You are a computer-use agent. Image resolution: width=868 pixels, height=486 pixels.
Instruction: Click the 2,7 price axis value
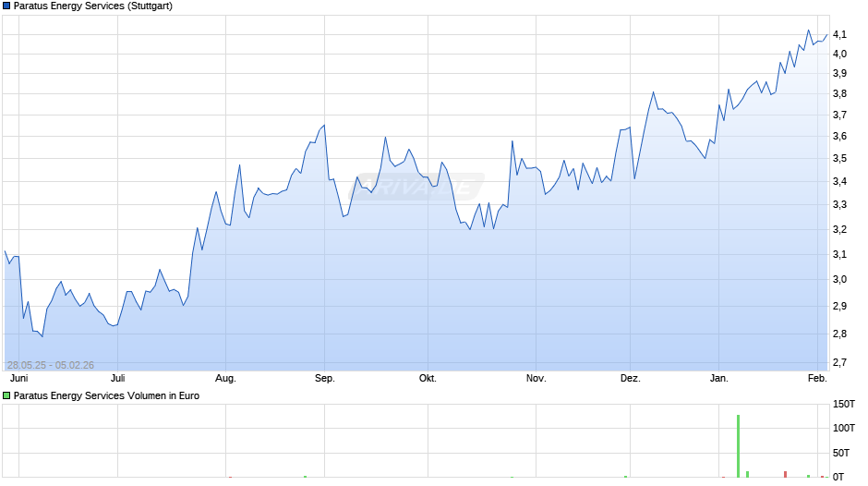839,362
